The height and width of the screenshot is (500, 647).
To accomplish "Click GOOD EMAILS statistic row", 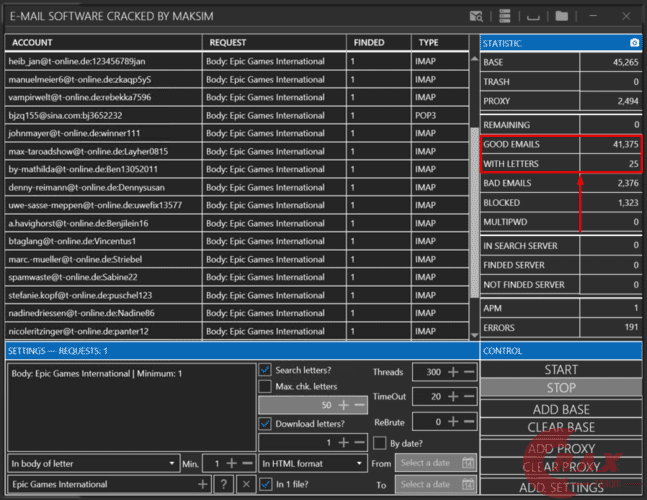I will (x=561, y=144).
